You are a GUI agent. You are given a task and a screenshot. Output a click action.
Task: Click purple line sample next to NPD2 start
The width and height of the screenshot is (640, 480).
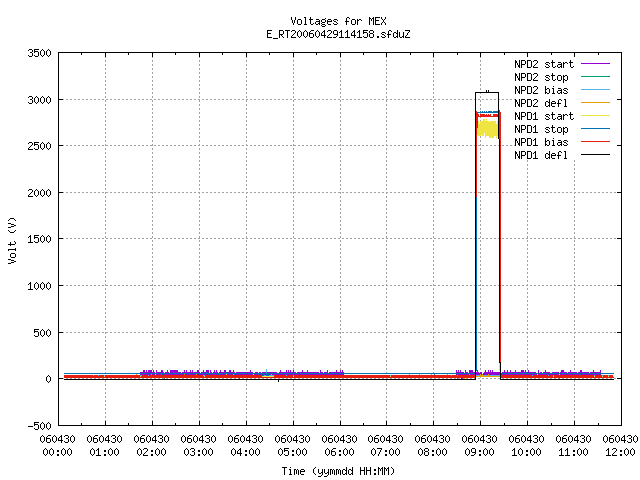596,64
